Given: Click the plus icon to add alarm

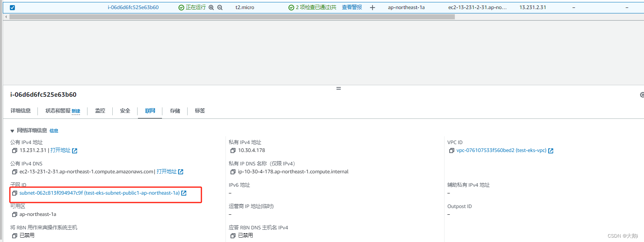Looking at the screenshot, I should [372, 8].
